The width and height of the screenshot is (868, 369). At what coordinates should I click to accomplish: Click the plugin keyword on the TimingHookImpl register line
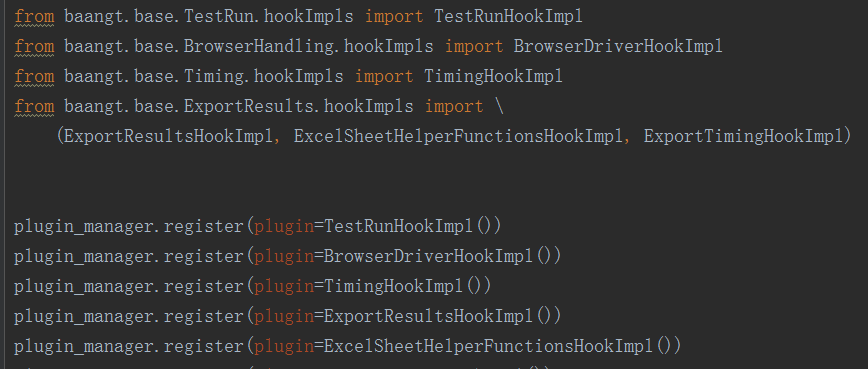[283, 286]
